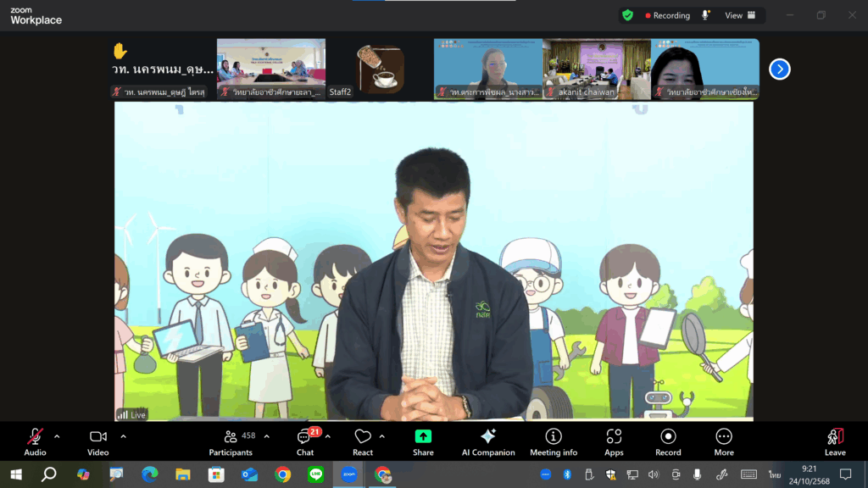Open Google Chrome from the taskbar
The width and height of the screenshot is (868, 488).
283,474
